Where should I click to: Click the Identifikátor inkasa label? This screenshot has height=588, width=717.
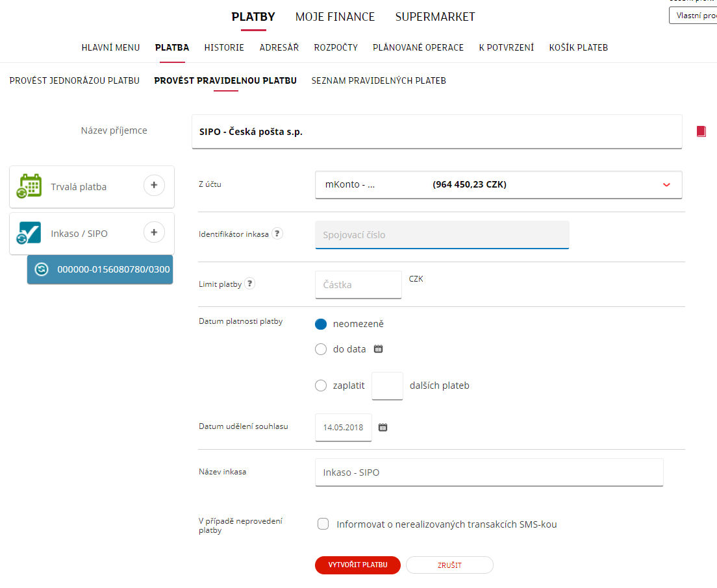234,234
